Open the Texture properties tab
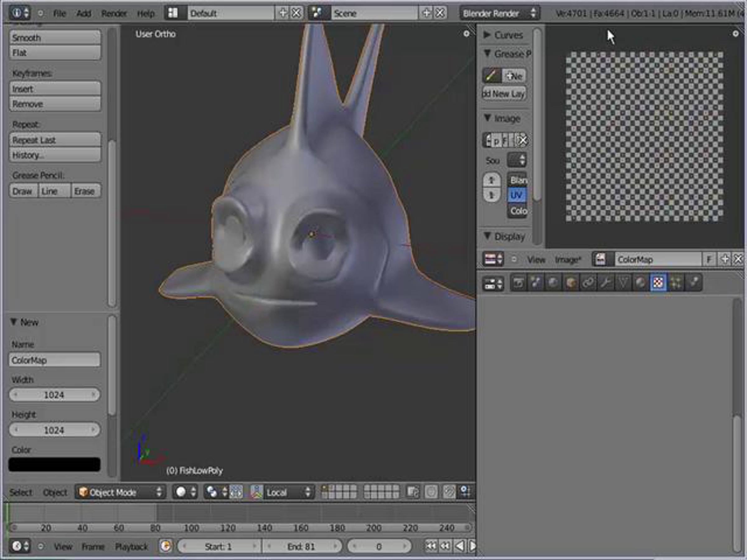747x560 pixels. coord(657,282)
